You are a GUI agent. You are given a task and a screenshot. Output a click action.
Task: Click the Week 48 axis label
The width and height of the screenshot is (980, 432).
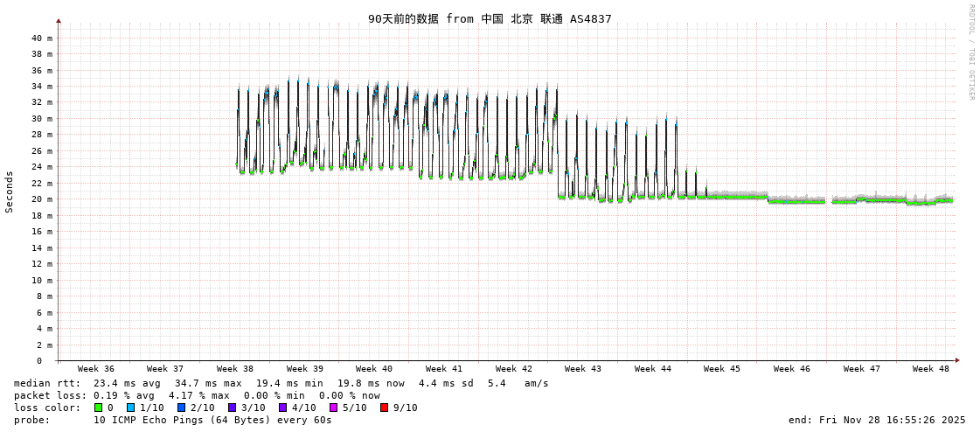coord(931,369)
